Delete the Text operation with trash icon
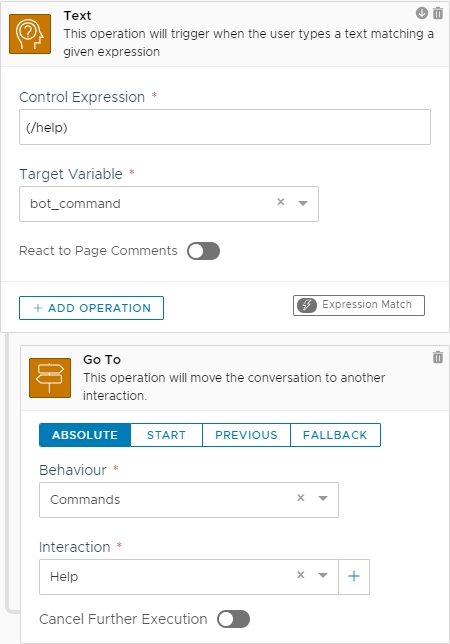The width and height of the screenshot is (450, 644). 438,13
